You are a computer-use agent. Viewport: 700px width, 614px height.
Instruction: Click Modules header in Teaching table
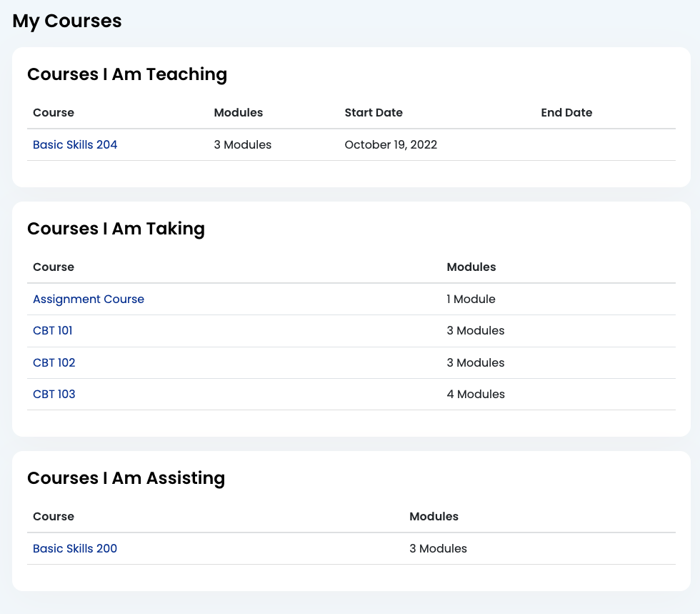point(239,113)
